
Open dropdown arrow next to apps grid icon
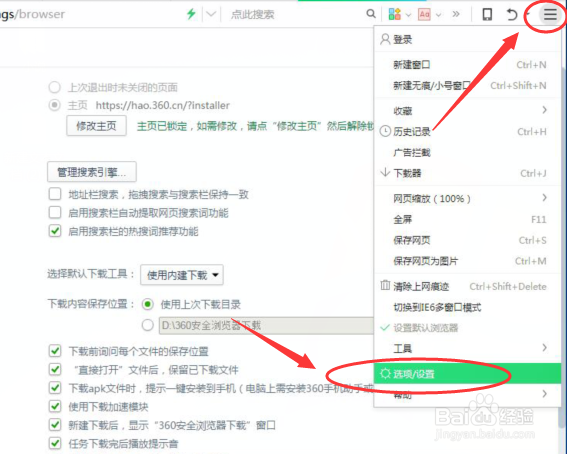click(408, 15)
